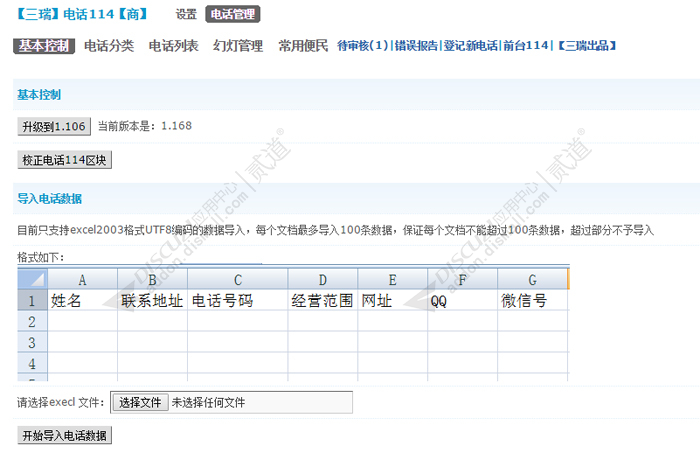Open the 设置 tab

[x=186, y=14]
